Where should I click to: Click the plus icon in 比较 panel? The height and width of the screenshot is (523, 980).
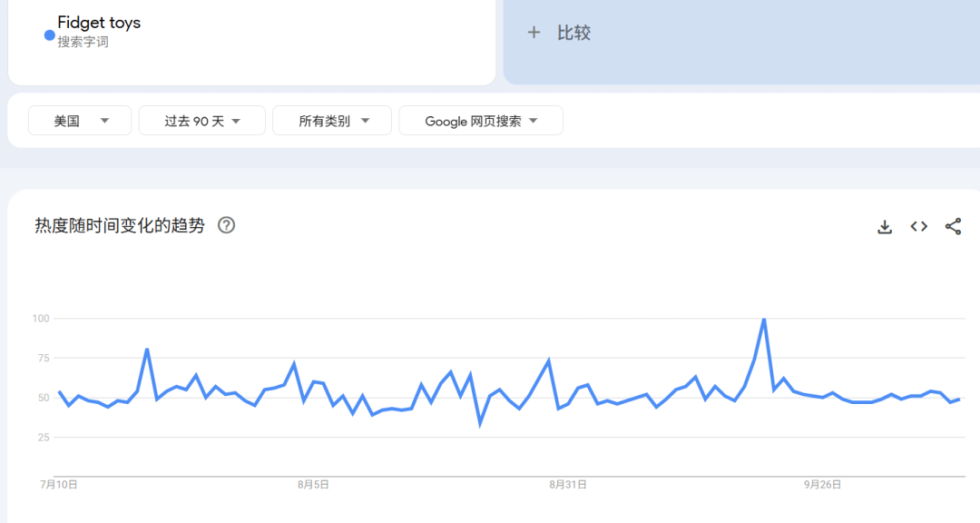pyautogui.click(x=534, y=33)
